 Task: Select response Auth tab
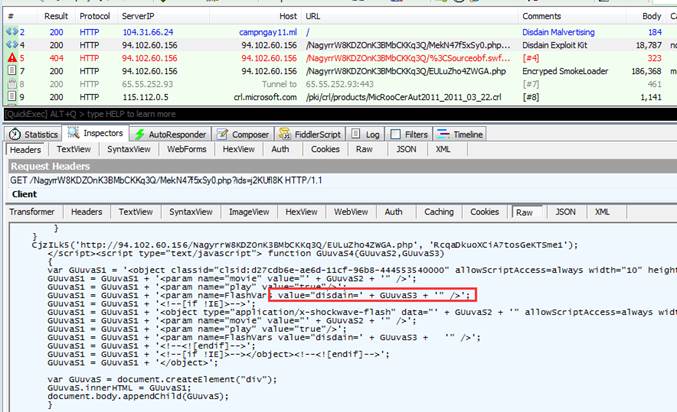pos(393,212)
